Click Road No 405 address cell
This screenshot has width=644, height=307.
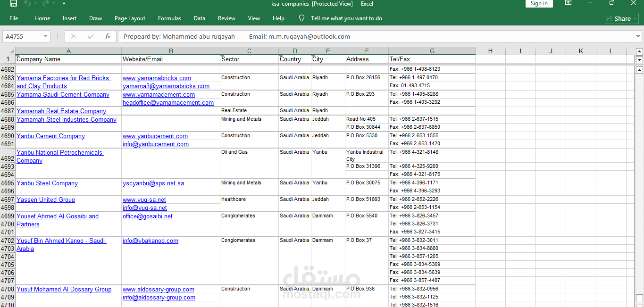click(367, 119)
